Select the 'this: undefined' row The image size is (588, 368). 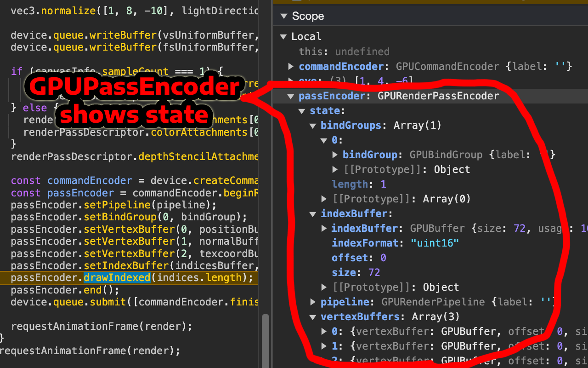point(344,52)
